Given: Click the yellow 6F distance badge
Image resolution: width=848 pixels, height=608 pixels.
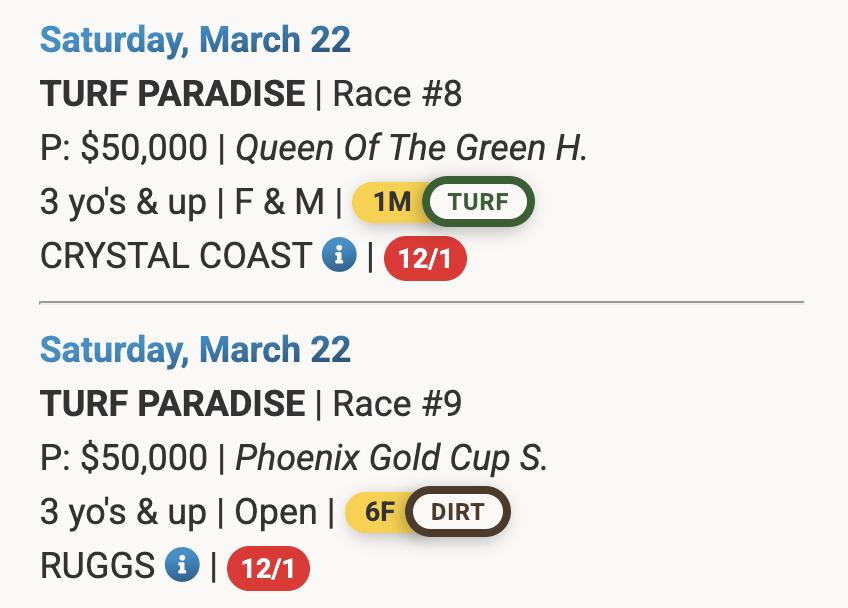Looking at the screenshot, I should 379,513.
